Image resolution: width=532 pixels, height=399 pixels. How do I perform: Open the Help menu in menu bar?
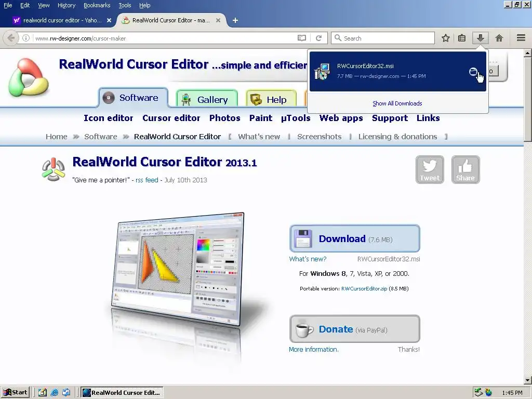tap(144, 5)
